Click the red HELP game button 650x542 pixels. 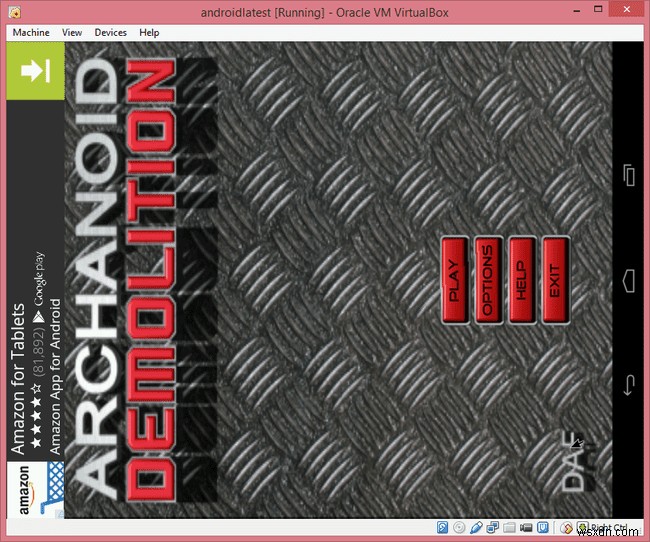(x=521, y=280)
